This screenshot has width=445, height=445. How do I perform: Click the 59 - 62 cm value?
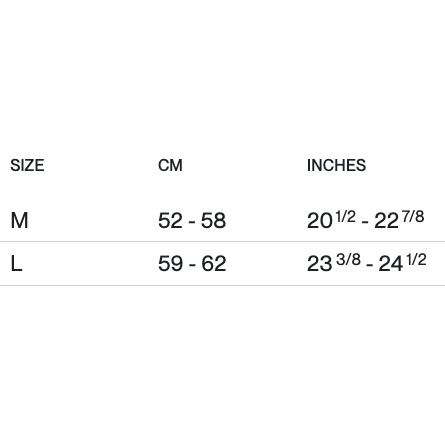(192, 264)
